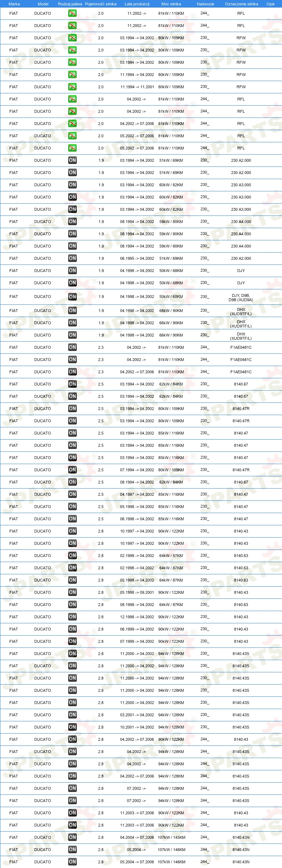Image resolution: width=282 pixels, height=868 pixels.
Task: Select the date cell 12.1998 -> 04.2002
Action: tap(137, 617)
